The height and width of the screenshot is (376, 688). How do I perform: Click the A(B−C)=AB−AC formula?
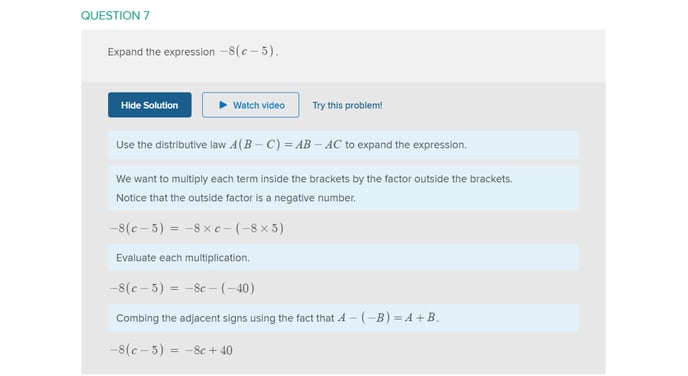(x=285, y=145)
